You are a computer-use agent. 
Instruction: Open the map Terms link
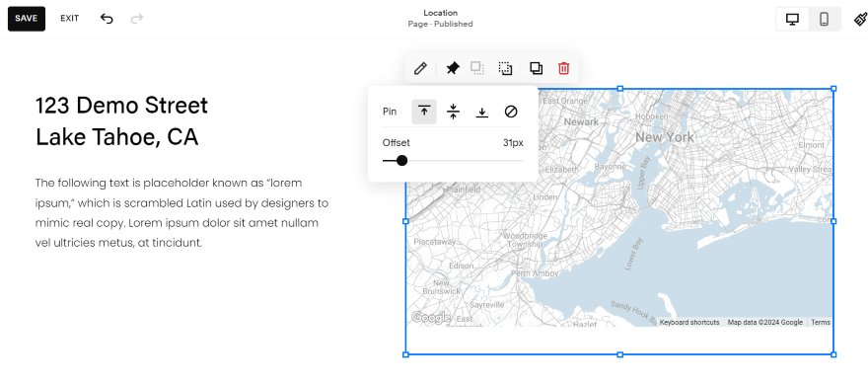pos(821,323)
